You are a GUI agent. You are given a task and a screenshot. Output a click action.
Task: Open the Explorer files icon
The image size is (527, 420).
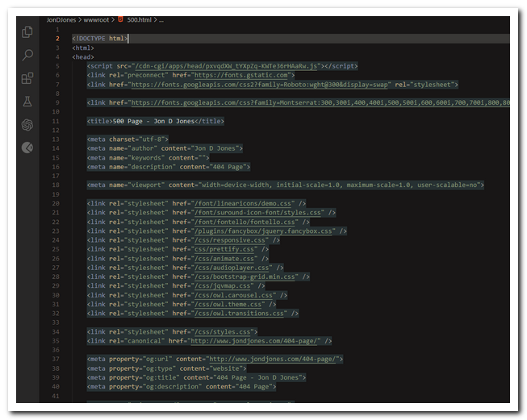(x=27, y=32)
